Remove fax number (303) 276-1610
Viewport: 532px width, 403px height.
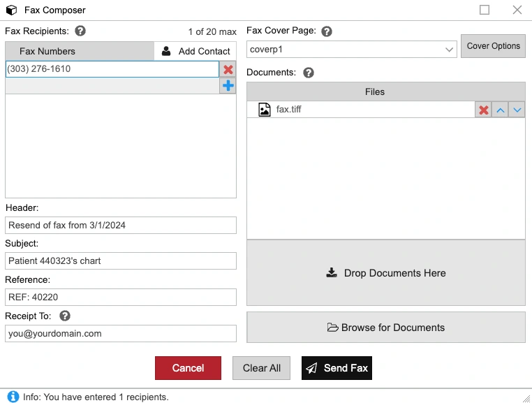[x=228, y=70]
